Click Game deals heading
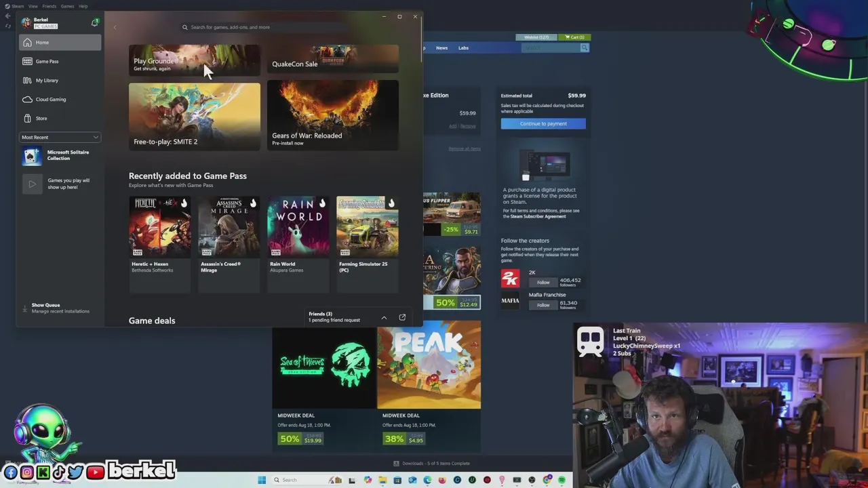 pyautogui.click(x=152, y=321)
